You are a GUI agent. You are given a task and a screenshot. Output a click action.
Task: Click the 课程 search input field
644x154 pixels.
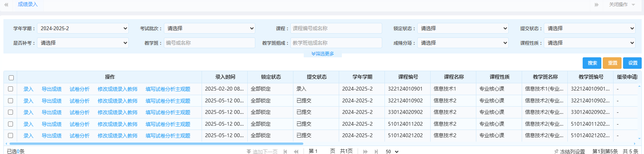(336, 28)
